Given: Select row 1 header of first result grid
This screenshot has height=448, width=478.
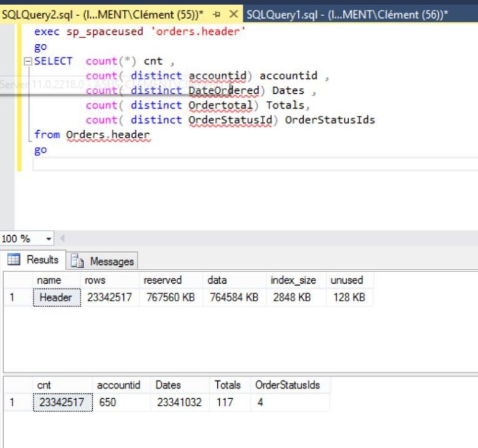Looking at the screenshot, I should (12, 297).
